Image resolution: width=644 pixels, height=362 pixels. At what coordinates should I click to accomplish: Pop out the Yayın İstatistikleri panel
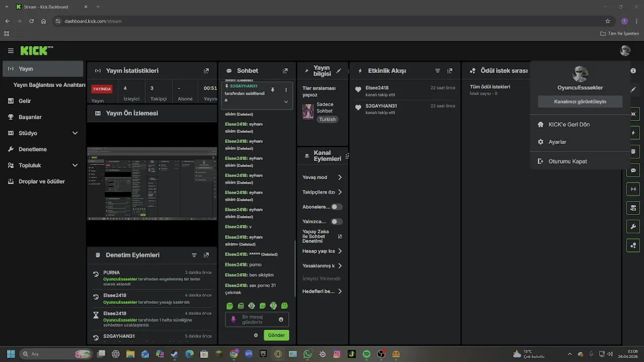click(x=206, y=71)
